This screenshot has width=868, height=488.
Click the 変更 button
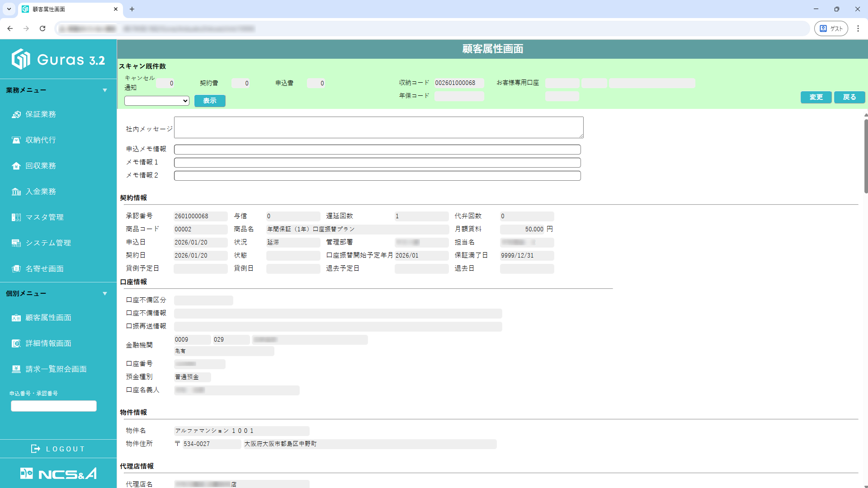(x=816, y=97)
